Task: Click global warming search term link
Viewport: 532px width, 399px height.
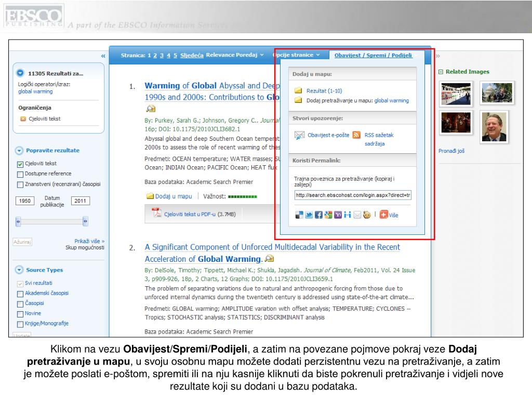Action: pos(35,91)
